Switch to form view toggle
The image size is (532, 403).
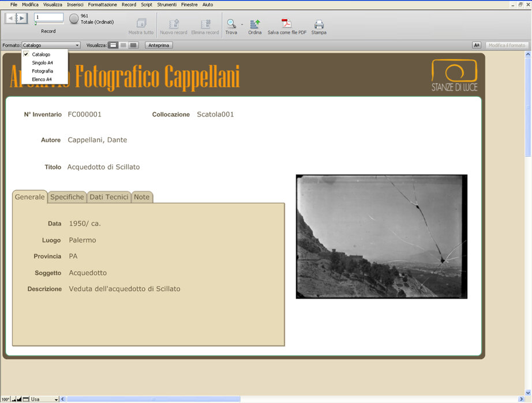coord(113,45)
